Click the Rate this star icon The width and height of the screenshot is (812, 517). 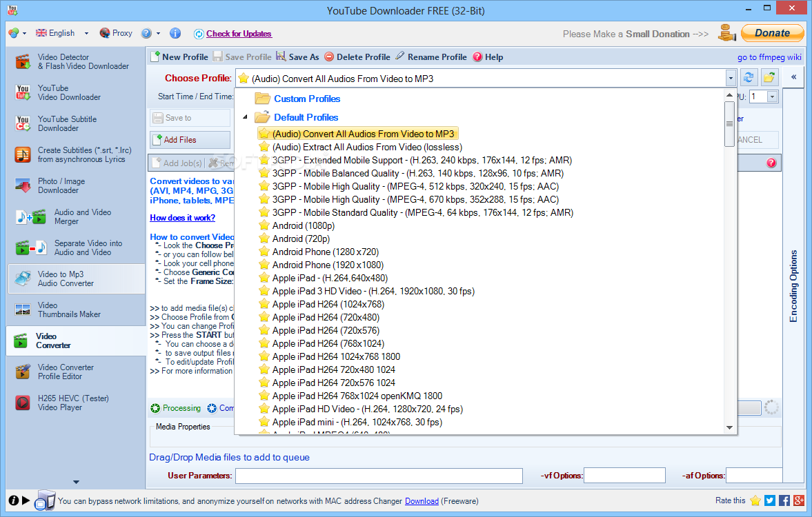755,500
